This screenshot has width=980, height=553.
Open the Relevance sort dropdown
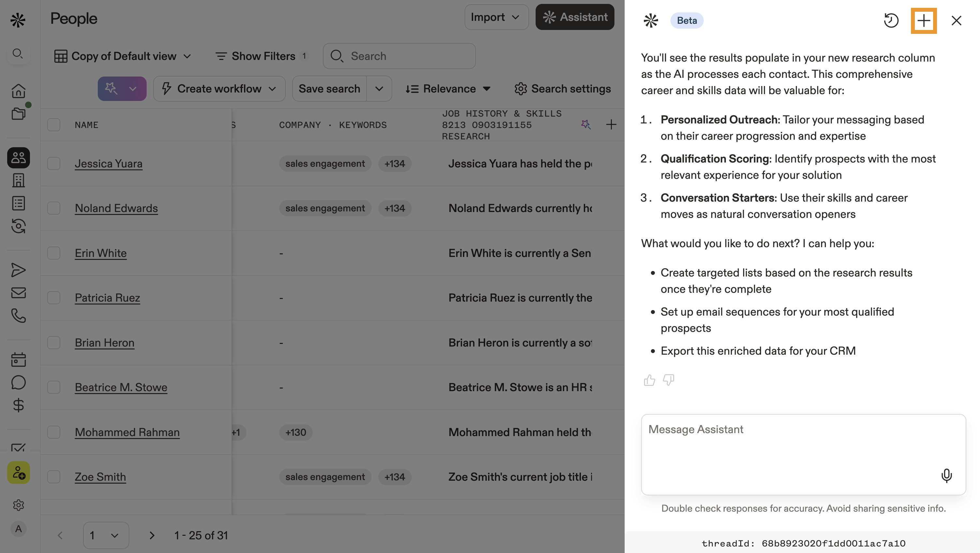tap(448, 89)
